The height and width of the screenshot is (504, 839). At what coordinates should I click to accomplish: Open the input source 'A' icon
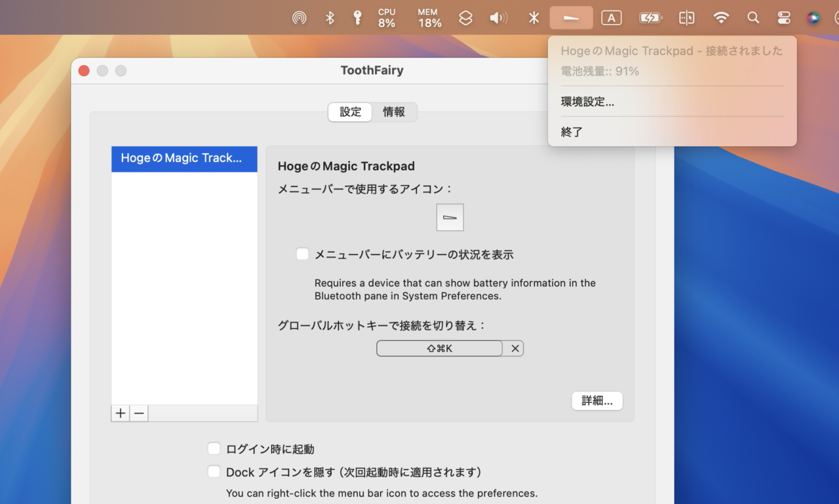612,18
